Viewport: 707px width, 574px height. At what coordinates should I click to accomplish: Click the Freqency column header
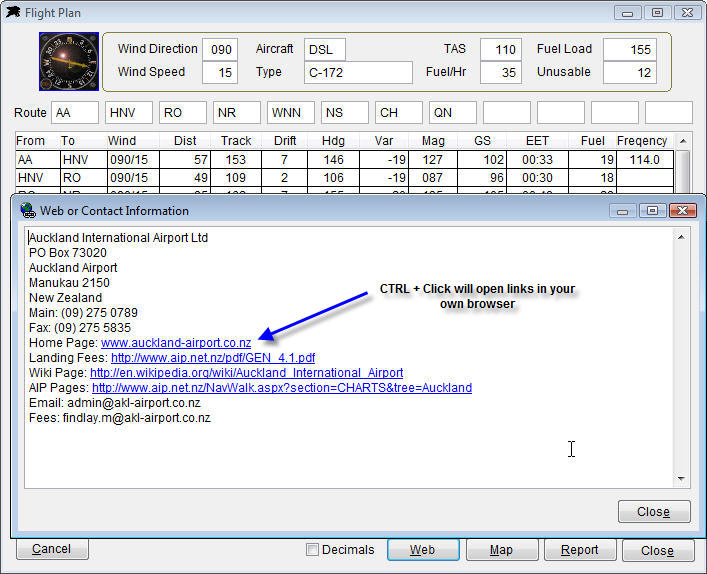click(x=642, y=141)
